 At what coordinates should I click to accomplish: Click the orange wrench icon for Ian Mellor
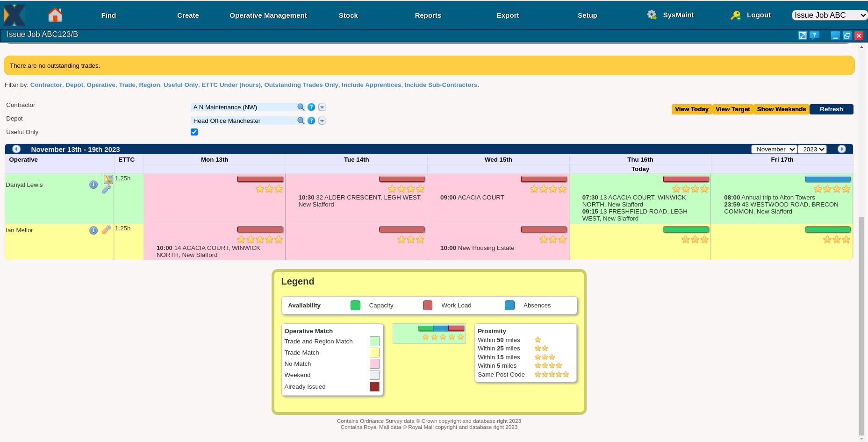tap(106, 229)
